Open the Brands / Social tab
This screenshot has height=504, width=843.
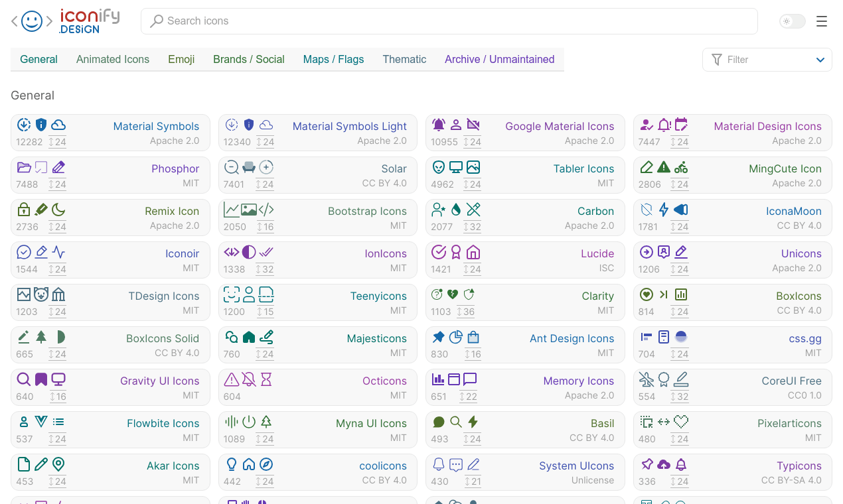pyautogui.click(x=249, y=59)
